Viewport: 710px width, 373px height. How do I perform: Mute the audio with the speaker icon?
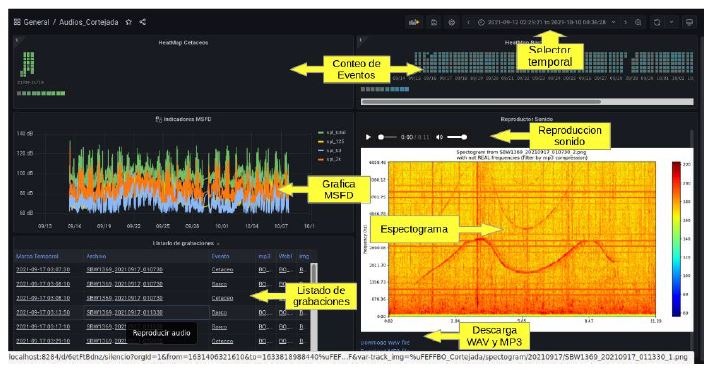point(439,137)
